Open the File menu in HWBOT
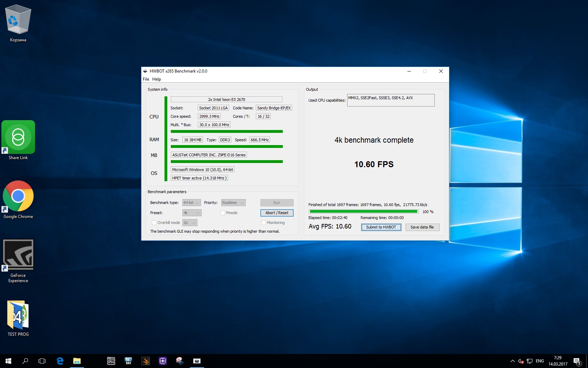This screenshot has width=588, height=368. pyautogui.click(x=146, y=79)
